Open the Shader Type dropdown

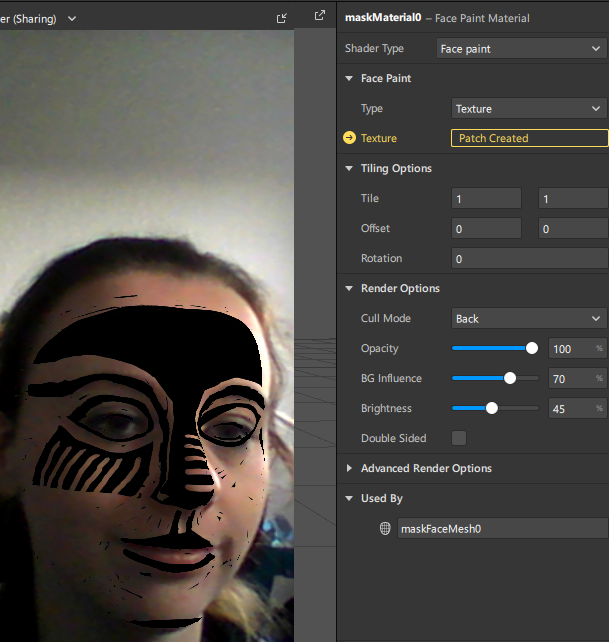coord(520,48)
